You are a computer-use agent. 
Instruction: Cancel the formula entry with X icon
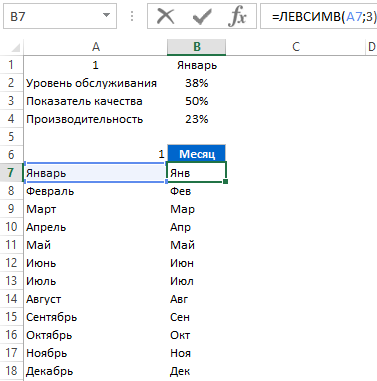(165, 16)
